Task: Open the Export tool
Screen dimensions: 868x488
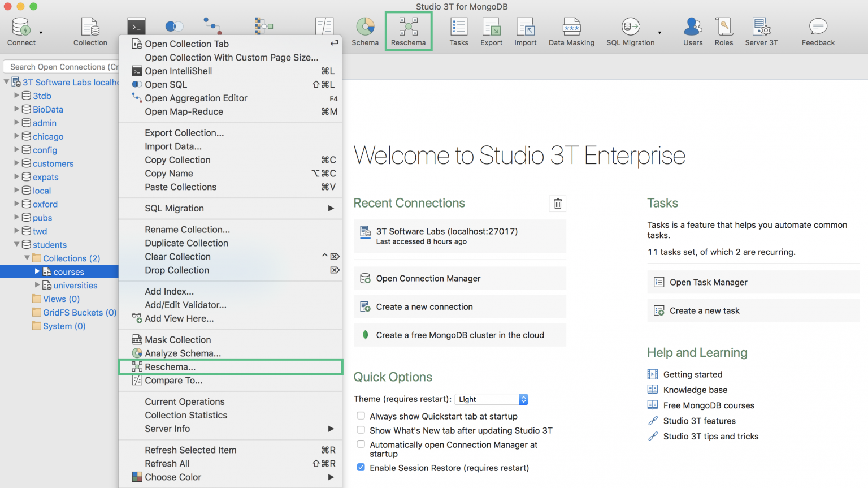Action: pos(491,31)
